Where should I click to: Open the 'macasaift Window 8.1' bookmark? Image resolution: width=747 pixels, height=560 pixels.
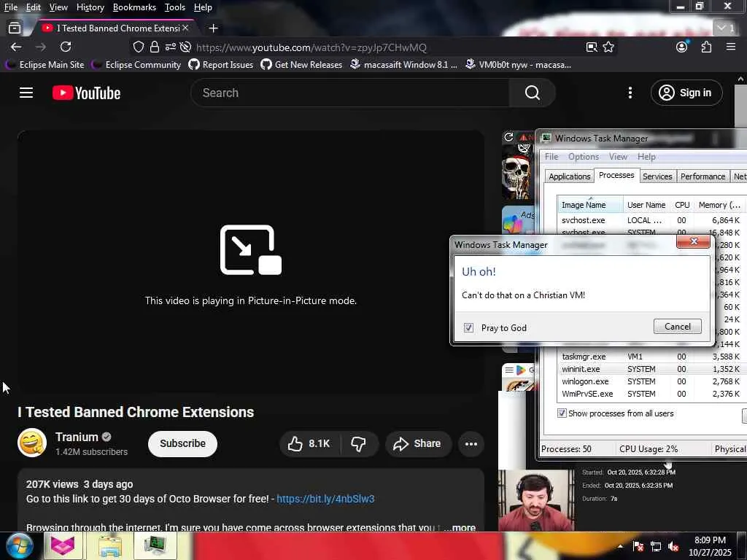[x=404, y=64]
